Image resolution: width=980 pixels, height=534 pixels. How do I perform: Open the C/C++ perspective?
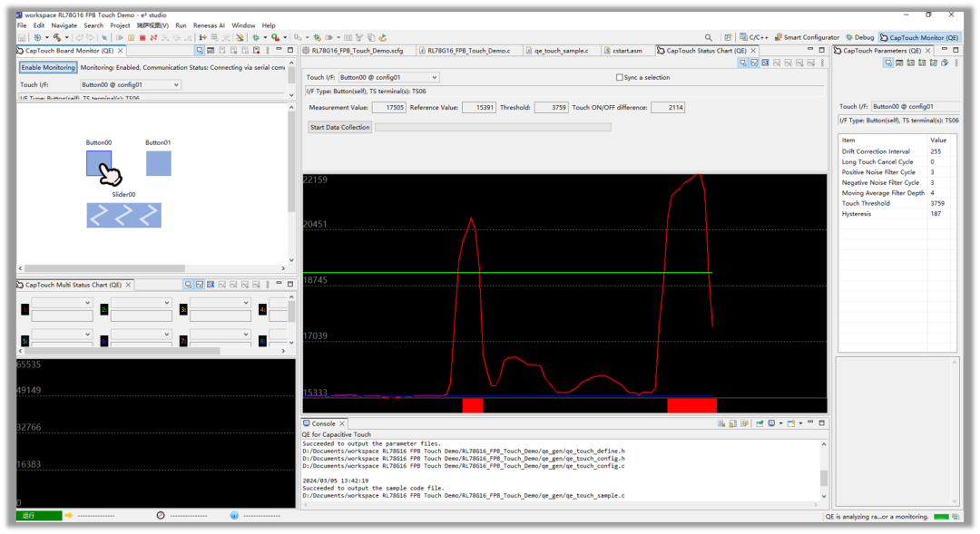(753, 38)
